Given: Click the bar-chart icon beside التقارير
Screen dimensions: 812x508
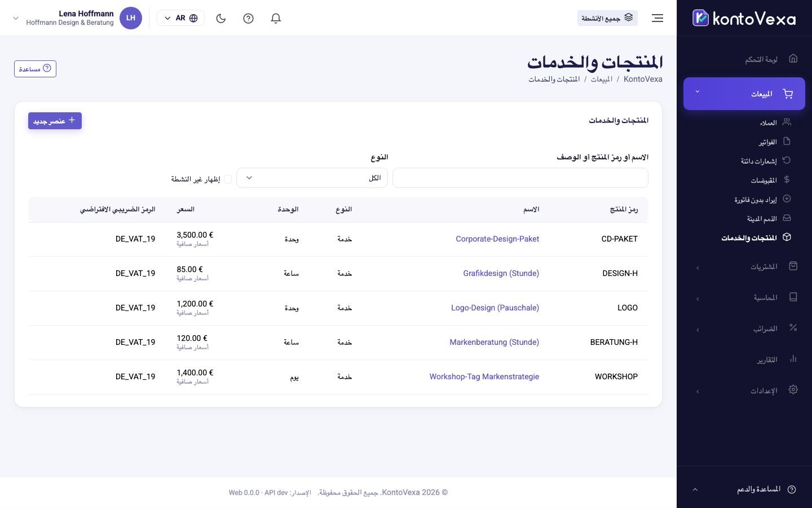Looking at the screenshot, I should 793,358.
